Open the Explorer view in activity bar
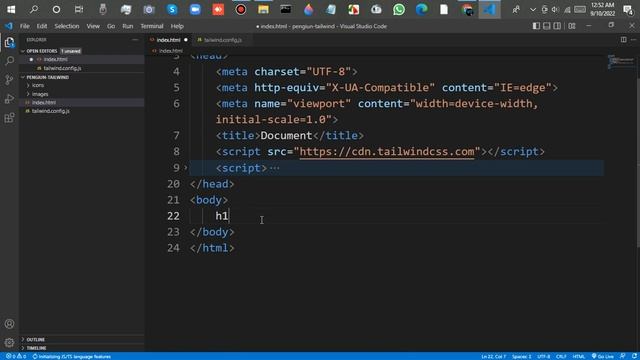This screenshot has height=360, width=640. coord(9,42)
